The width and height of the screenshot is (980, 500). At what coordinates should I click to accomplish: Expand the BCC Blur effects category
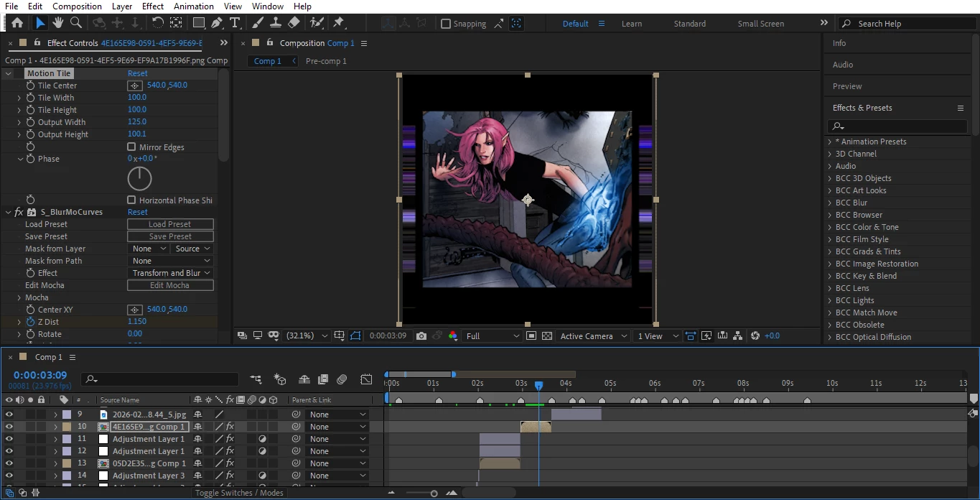[x=830, y=203]
